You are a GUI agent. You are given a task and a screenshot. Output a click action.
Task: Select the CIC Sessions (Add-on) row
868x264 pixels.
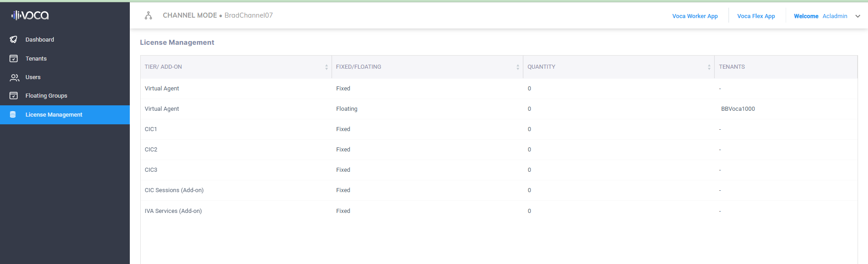[174, 190]
